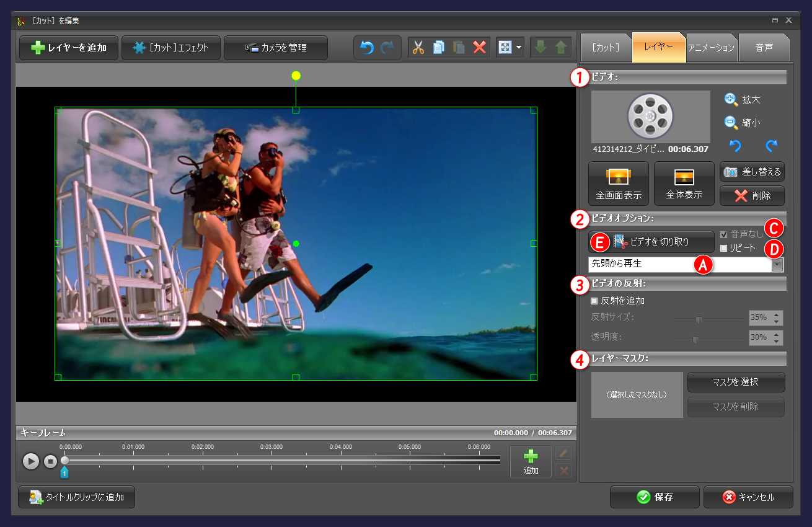This screenshot has height=527, width=812.
Task: Toggle the 反射を追加 checkbox
Action: click(x=594, y=301)
